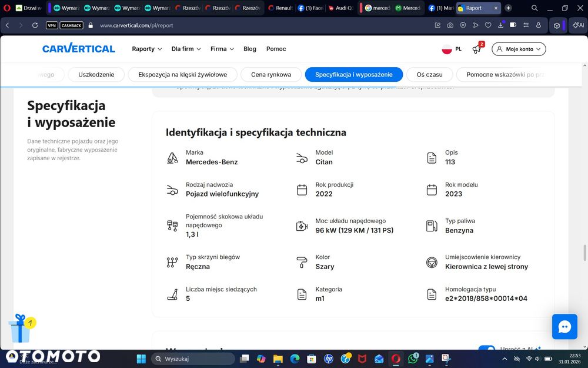Switch to the Renault tab
Screen dimensions: 588x368
point(280,8)
